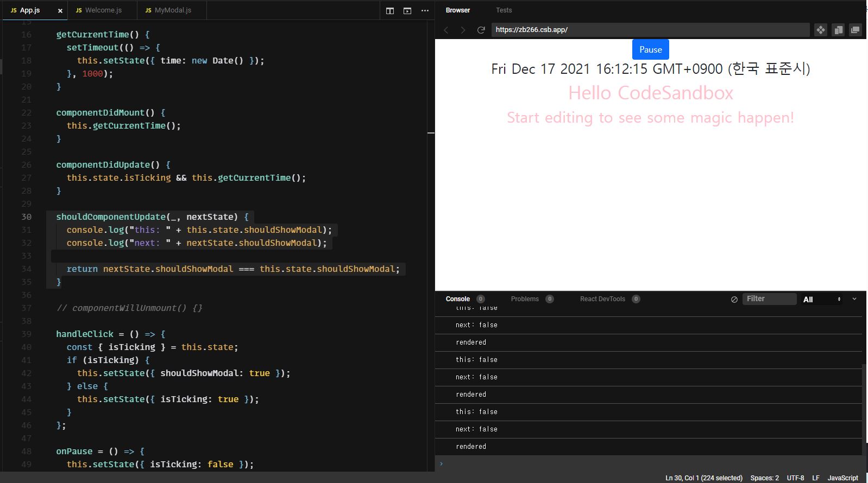Screen dimensions: 868x483
Task: Click the console prompt input arrow
Action: (x=441, y=463)
